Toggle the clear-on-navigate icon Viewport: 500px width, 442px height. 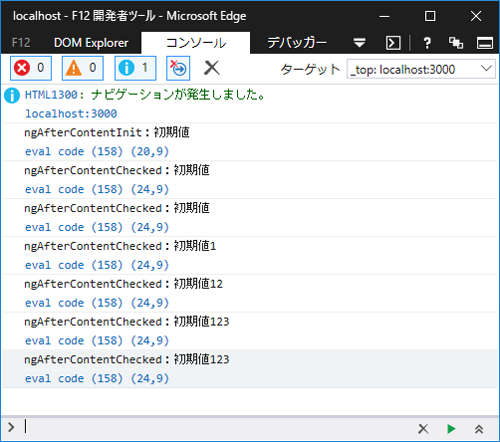(x=178, y=68)
